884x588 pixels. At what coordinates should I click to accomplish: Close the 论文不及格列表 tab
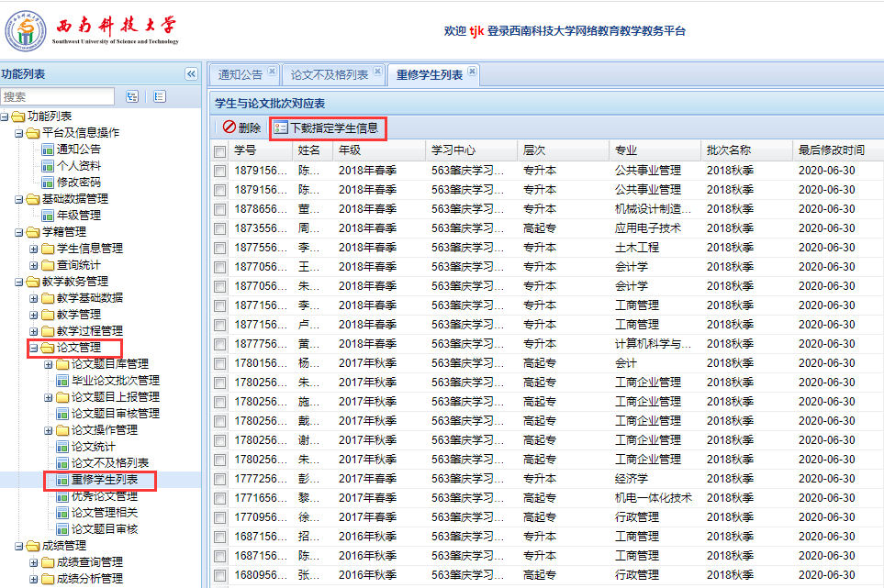click(x=376, y=71)
